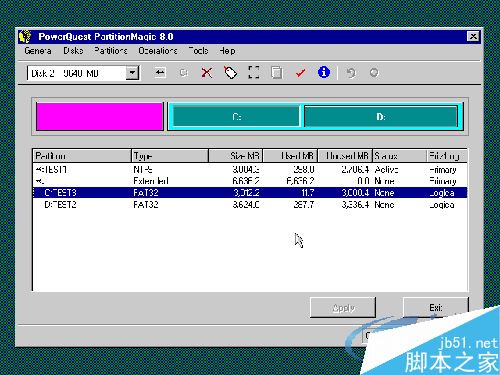Click the Disk 2 combo box field
This screenshot has height=375, width=500.
(x=83, y=73)
